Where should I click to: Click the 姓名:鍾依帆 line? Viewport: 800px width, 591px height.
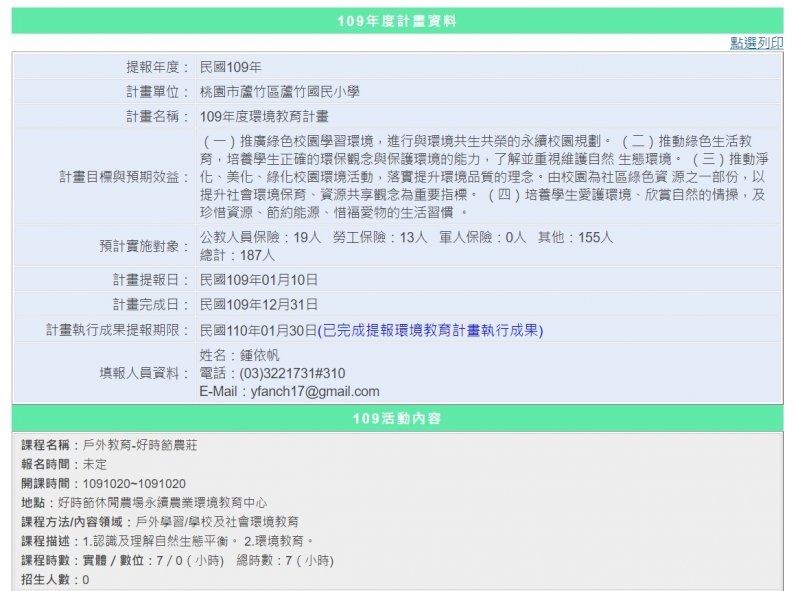(x=239, y=355)
